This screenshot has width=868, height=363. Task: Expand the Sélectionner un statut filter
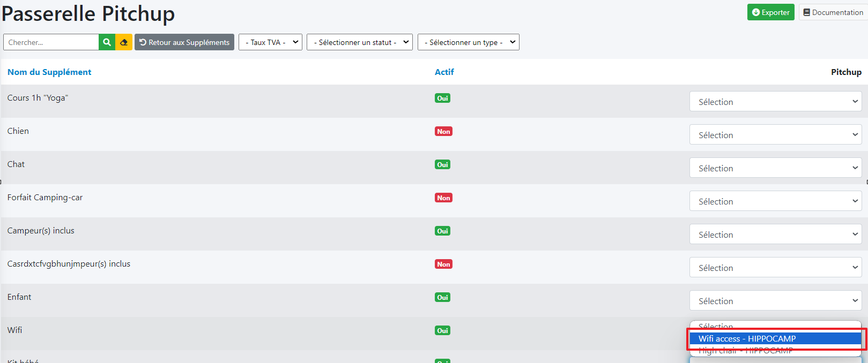click(x=359, y=42)
